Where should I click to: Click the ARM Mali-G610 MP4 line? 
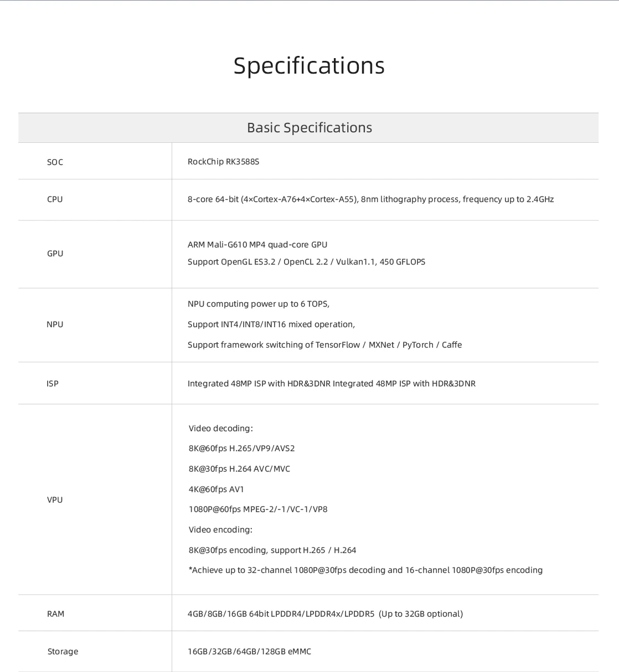point(257,245)
